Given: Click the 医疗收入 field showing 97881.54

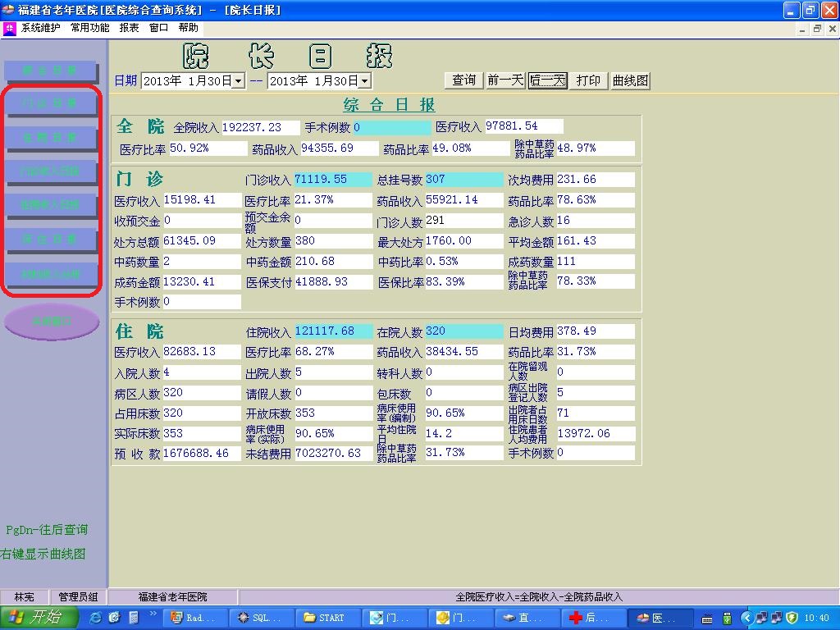Looking at the screenshot, I should (523, 126).
